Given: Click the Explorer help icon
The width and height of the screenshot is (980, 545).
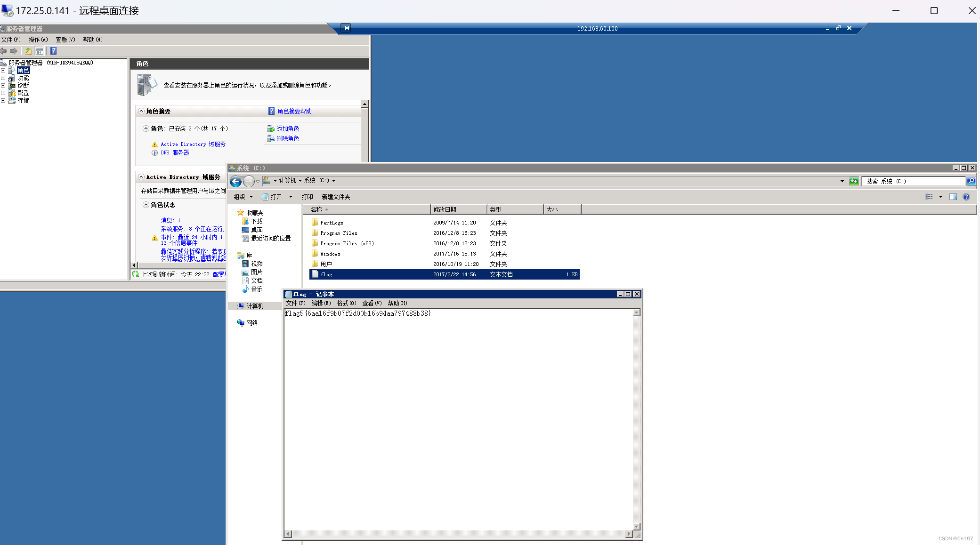Looking at the screenshot, I should point(966,197).
